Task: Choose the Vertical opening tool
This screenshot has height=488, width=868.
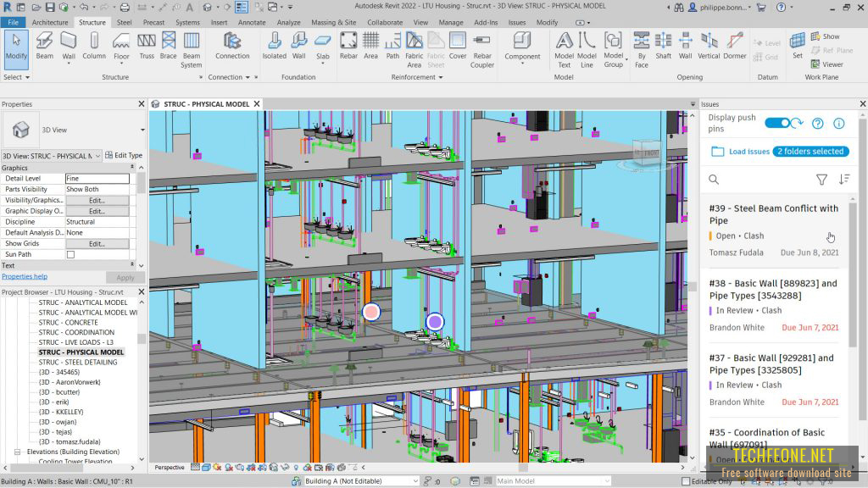Action: click(709, 46)
